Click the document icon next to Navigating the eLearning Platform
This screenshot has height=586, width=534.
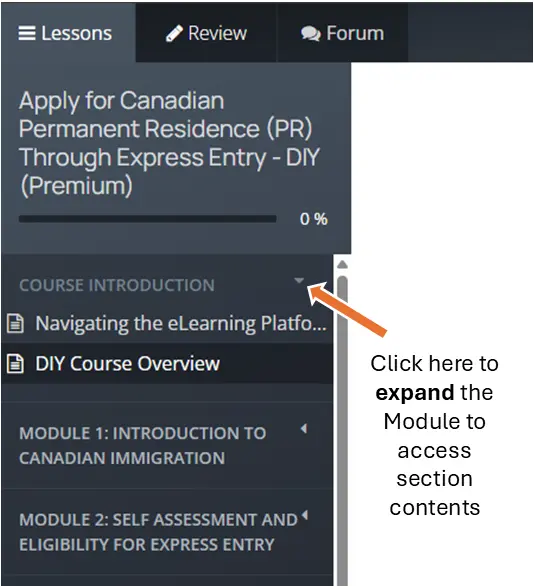coord(15,323)
